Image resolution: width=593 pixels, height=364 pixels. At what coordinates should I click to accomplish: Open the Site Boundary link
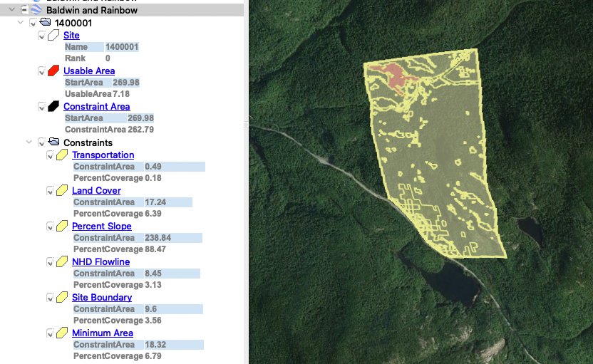coord(102,297)
